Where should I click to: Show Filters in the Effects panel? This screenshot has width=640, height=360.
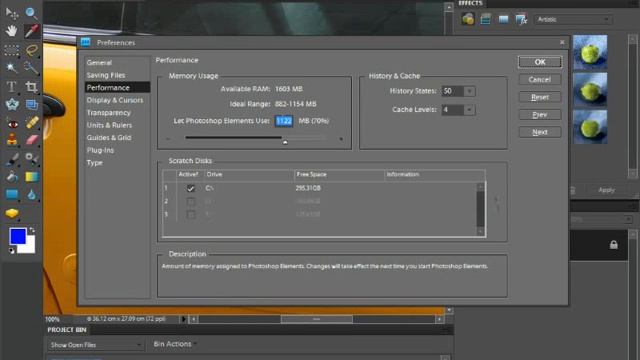pos(468,19)
